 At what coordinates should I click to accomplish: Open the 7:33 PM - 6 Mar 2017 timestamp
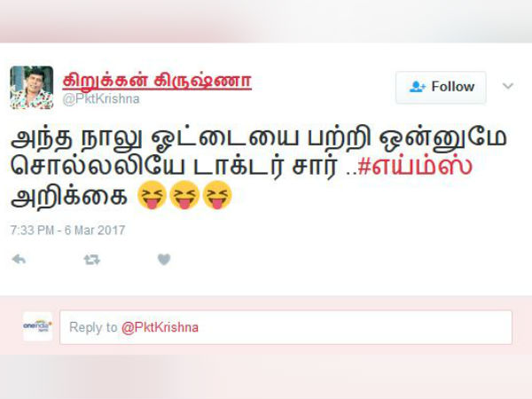[x=67, y=231]
